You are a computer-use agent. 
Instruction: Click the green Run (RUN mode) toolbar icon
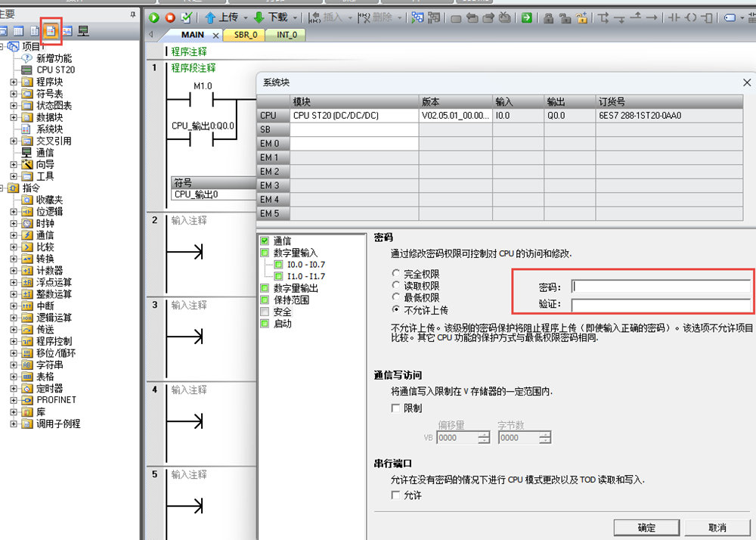[154, 17]
